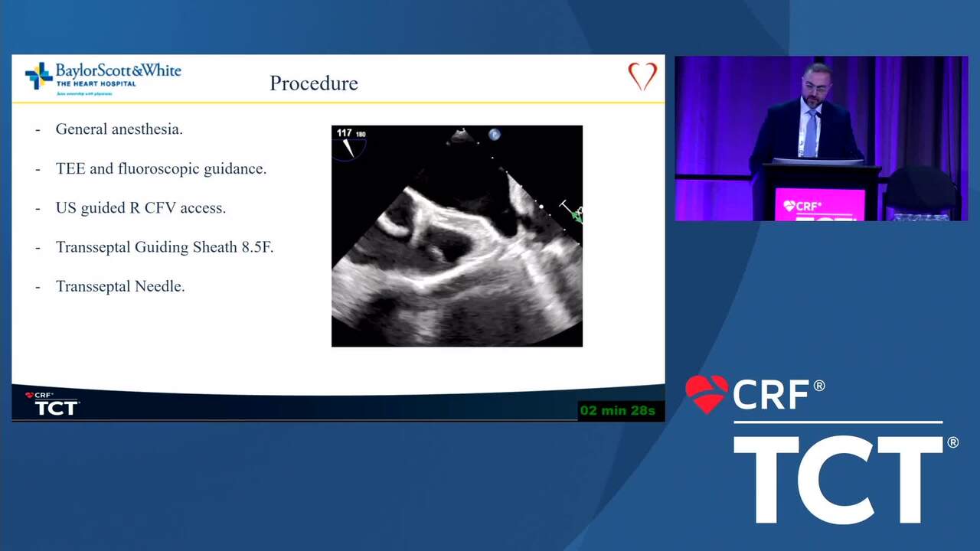Click the green marker on echo image edge

(577, 215)
